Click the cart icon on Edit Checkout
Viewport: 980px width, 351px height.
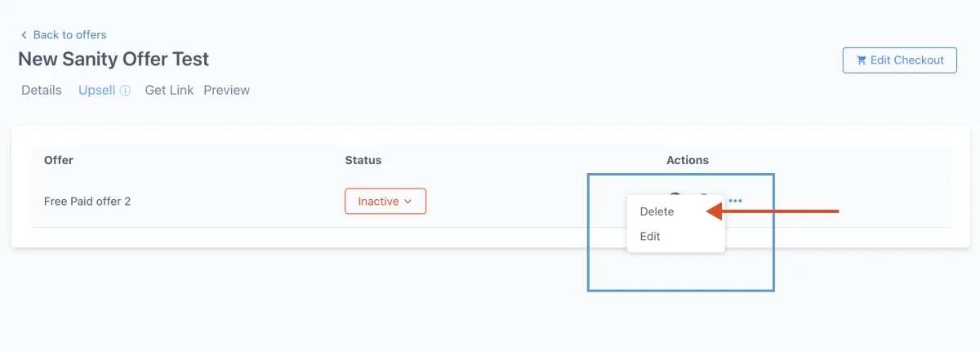click(x=861, y=60)
